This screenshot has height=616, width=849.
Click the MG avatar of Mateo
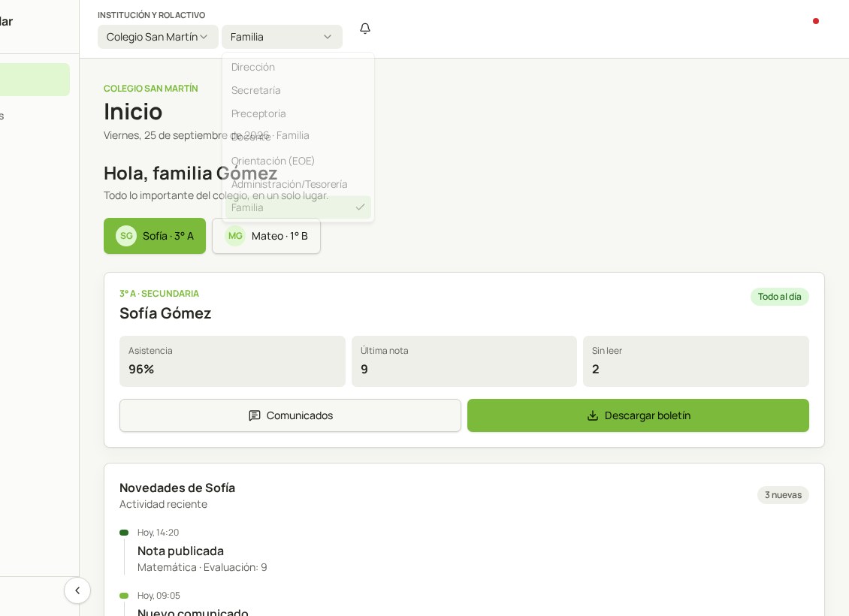(235, 236)
